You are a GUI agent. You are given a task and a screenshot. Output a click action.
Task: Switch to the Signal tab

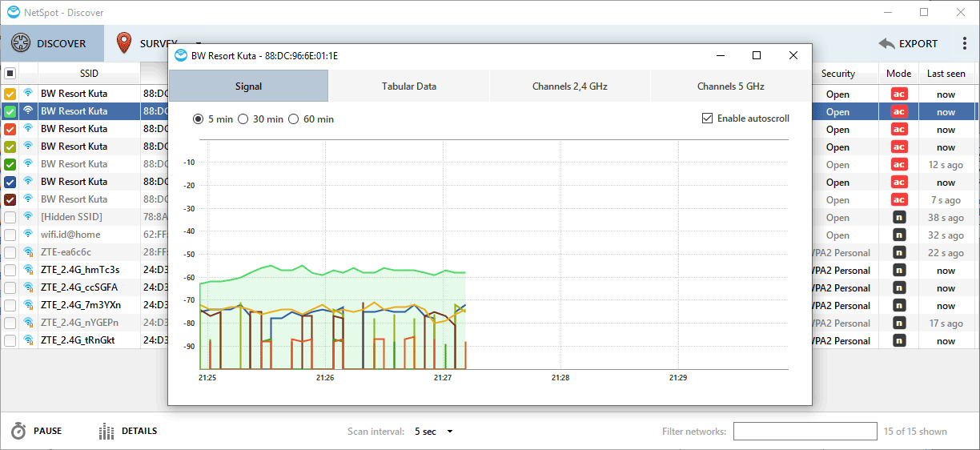[x=248, y=86]
